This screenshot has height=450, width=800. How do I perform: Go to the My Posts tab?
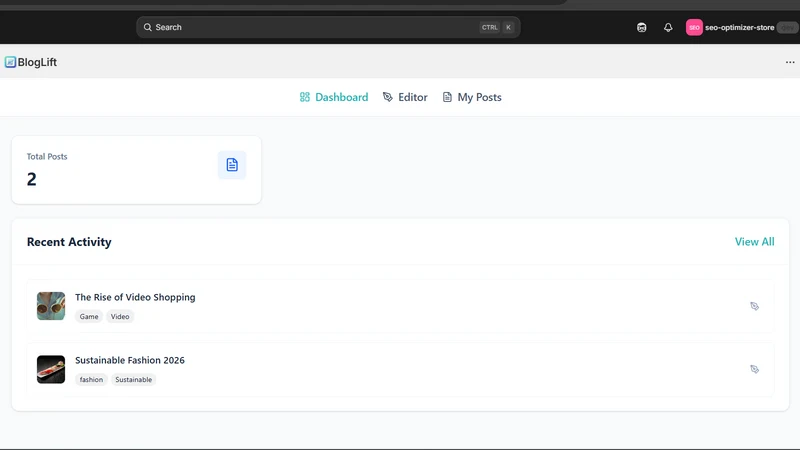click(x=472, y=97)
